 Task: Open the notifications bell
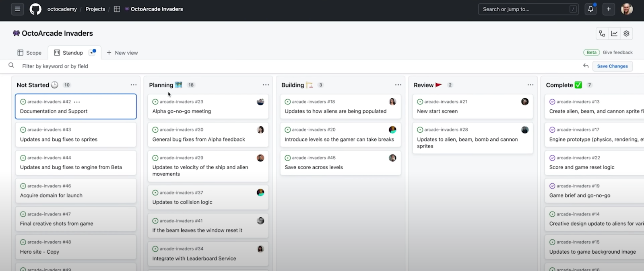pos(590,9)
